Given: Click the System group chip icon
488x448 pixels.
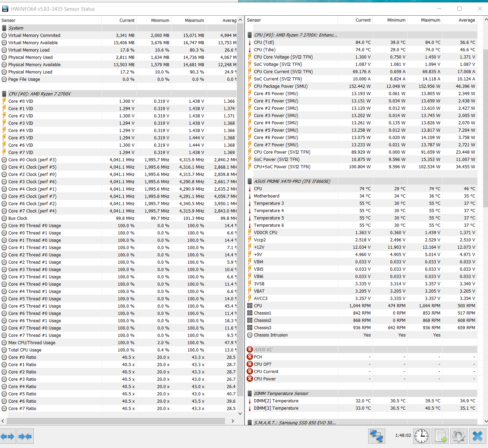Looking at the screenshot, I should point(4,28).
